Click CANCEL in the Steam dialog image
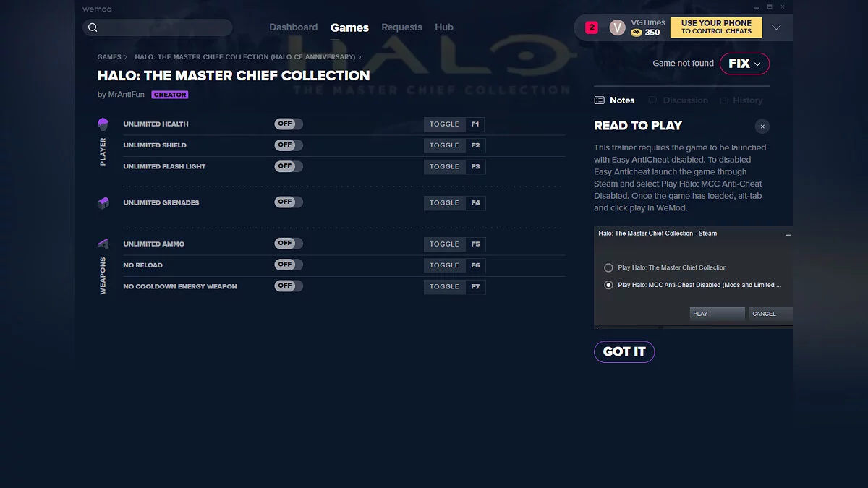The width and height of the screenshot is (868, 488). tap(770, 314)
